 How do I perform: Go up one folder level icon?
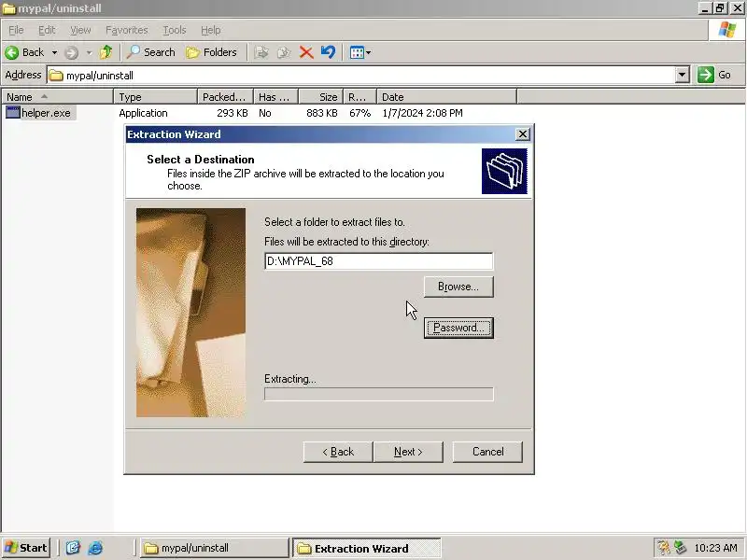[106, 52]
